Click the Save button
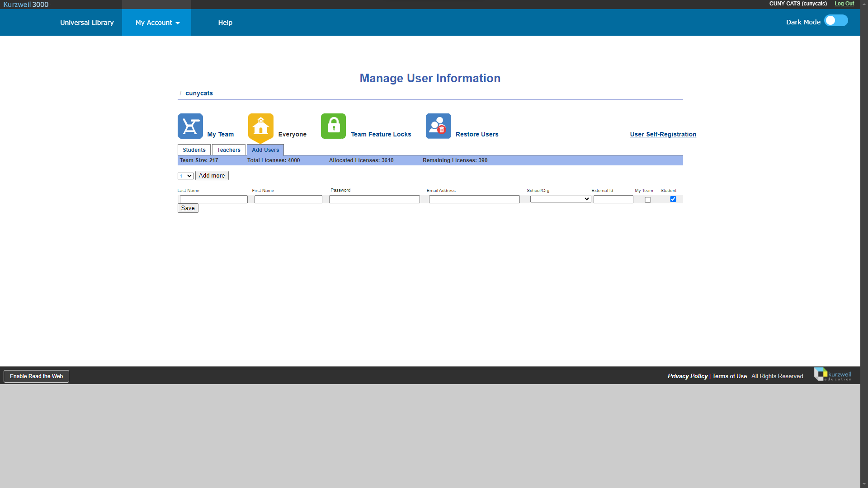Image resolution: width=868 pixels, height=488 pixels. (188, 208)
